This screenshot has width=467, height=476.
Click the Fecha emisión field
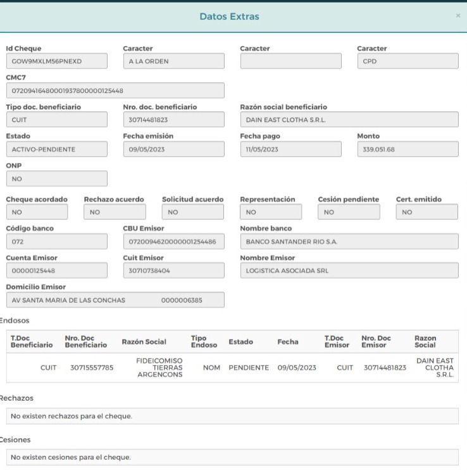[174, 149]
